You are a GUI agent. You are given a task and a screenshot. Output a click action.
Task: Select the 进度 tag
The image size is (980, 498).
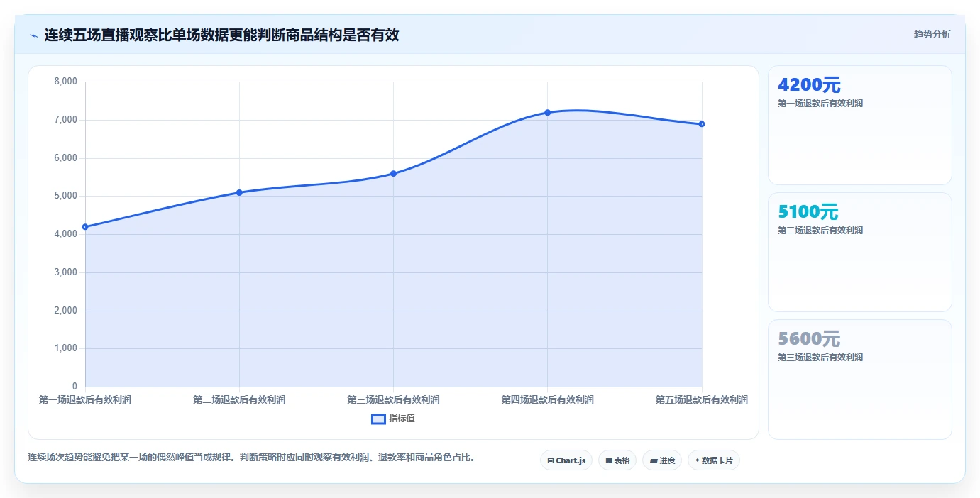pos(662,460)
